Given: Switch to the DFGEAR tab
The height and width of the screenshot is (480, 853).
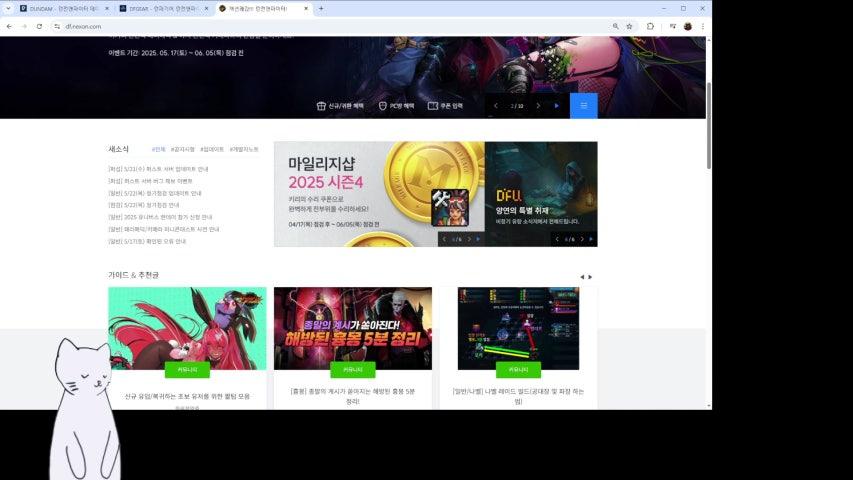Looking at the screenshot, I should 163,9.
